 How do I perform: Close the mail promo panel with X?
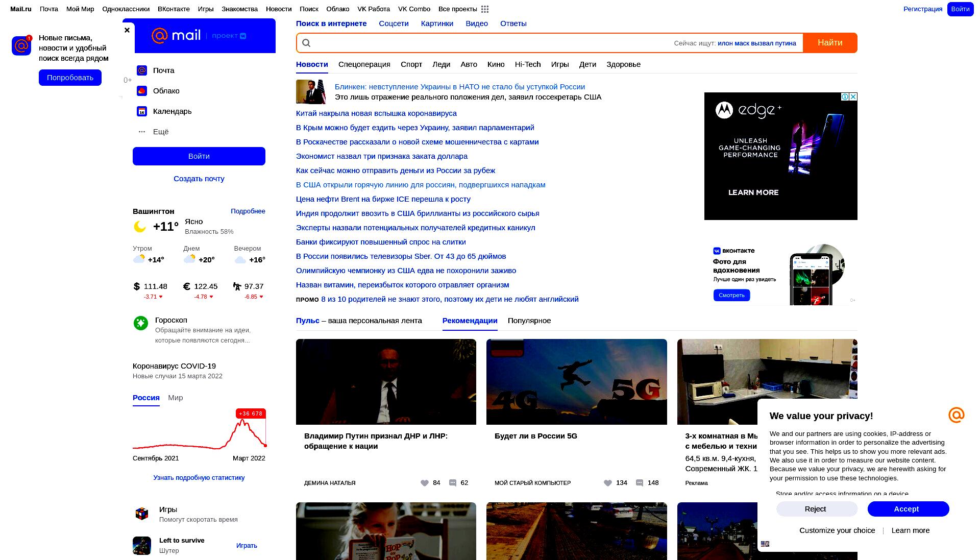click(127, 30)
